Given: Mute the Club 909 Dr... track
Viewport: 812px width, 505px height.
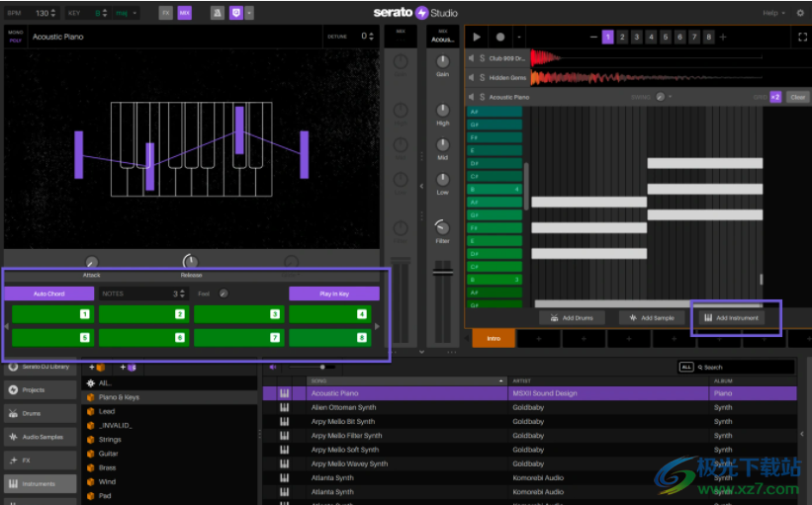Looking at the screenshot, I should pos(471,58).
